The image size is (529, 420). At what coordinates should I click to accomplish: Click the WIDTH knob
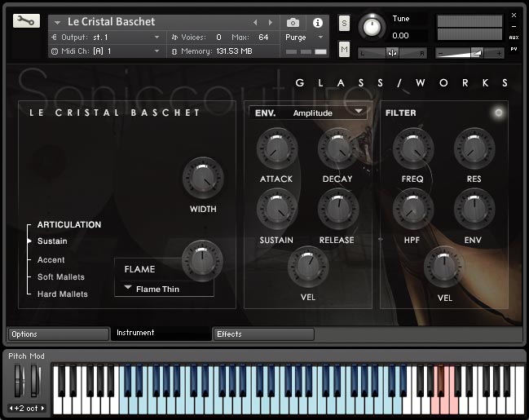click(x=203, y=178)
